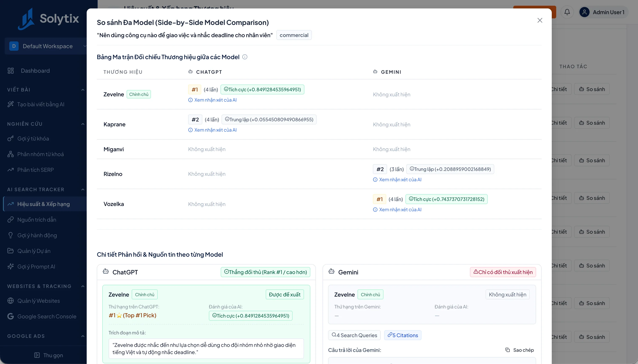Screen dimensions: 638x364
Task: Click Thắng đối thủ badge on ChatGPT card
Action: [265, 272]
